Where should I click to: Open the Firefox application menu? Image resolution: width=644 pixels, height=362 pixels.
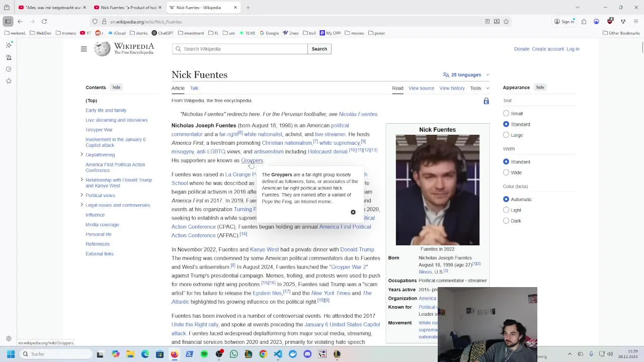pos(636,22)
